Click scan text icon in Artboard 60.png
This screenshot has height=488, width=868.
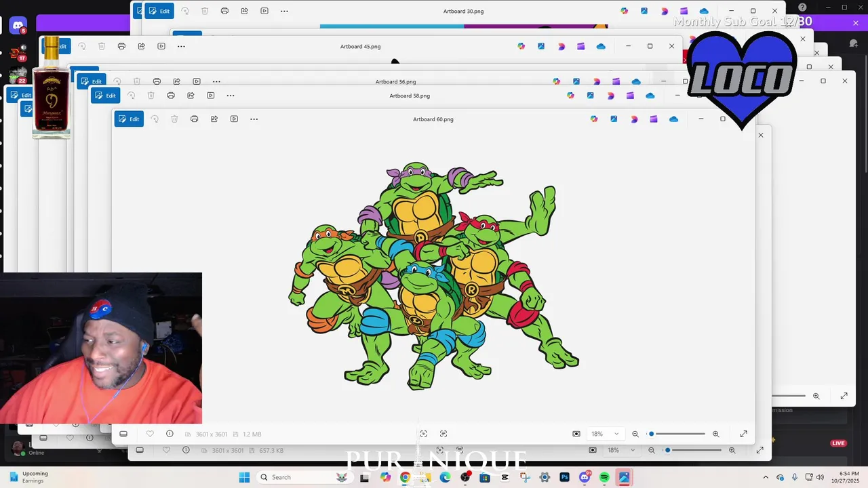[x=443, y=434]
